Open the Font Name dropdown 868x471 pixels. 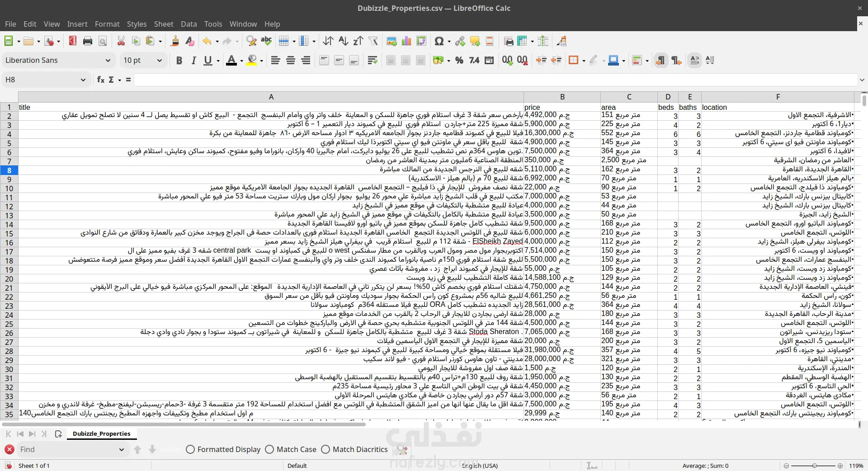pyautogui.click(x=108, y=60)
